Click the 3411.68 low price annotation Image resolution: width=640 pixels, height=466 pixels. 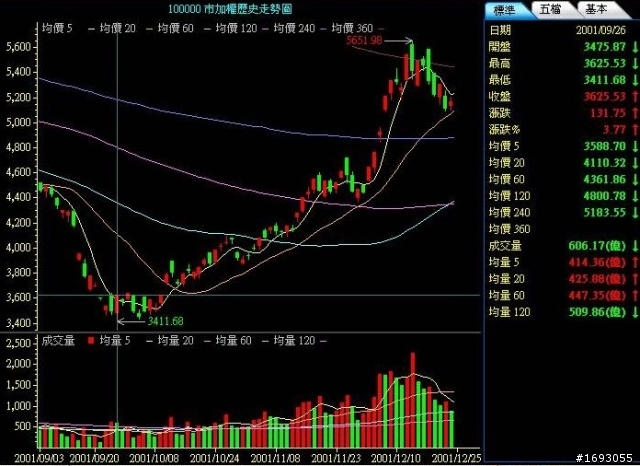(x=165, y=321)
